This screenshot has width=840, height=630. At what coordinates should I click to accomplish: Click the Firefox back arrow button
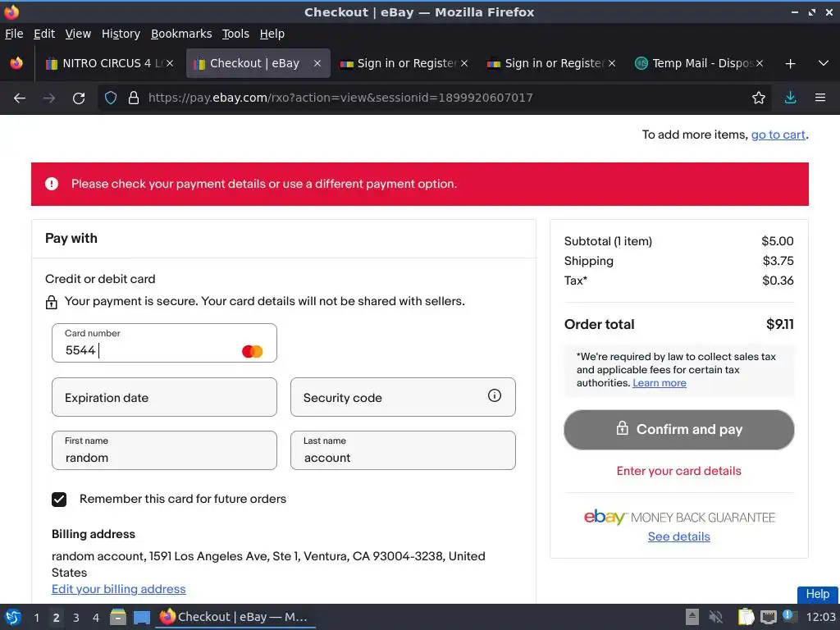[20, 98]
